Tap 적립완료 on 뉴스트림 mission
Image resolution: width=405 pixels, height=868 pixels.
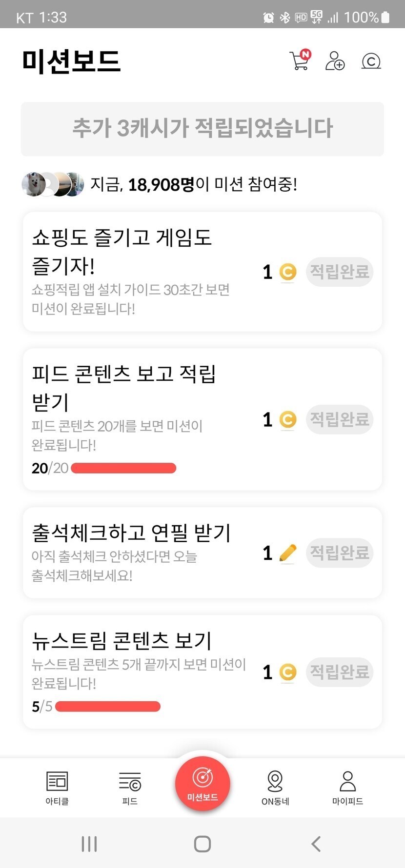coord(340,672)
